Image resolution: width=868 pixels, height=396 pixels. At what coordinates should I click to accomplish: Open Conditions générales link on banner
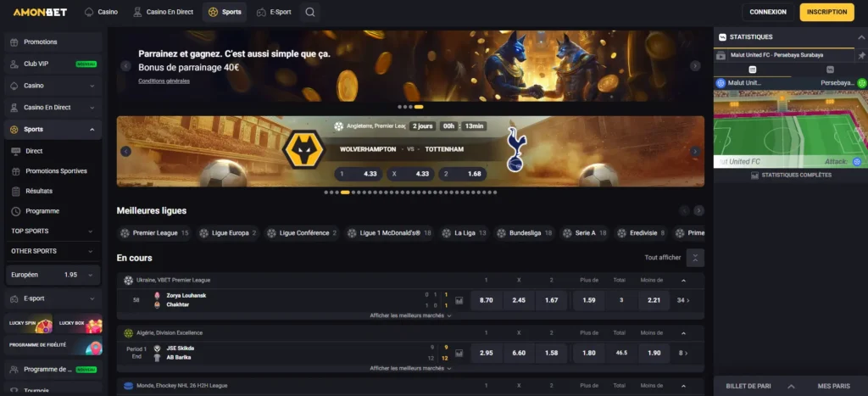164,81
